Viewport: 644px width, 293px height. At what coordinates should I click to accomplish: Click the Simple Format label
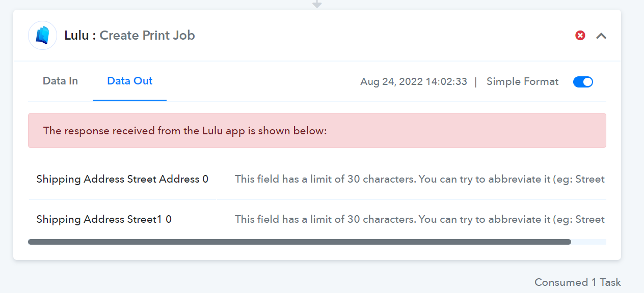pyautogui.click(x=522, y=82)
